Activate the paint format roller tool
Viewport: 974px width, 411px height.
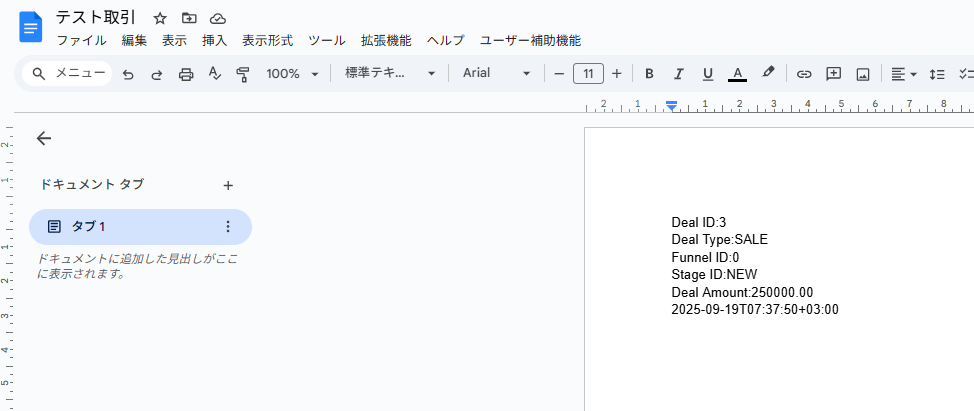(242, 74)
